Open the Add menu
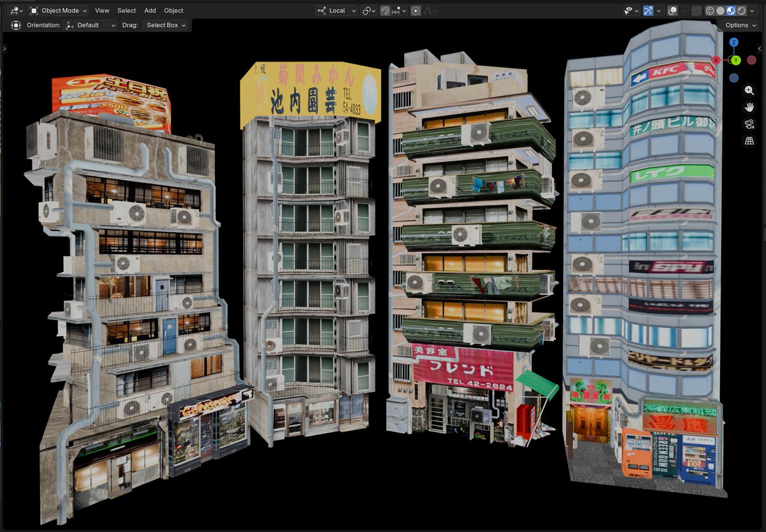 pos(150,10)
